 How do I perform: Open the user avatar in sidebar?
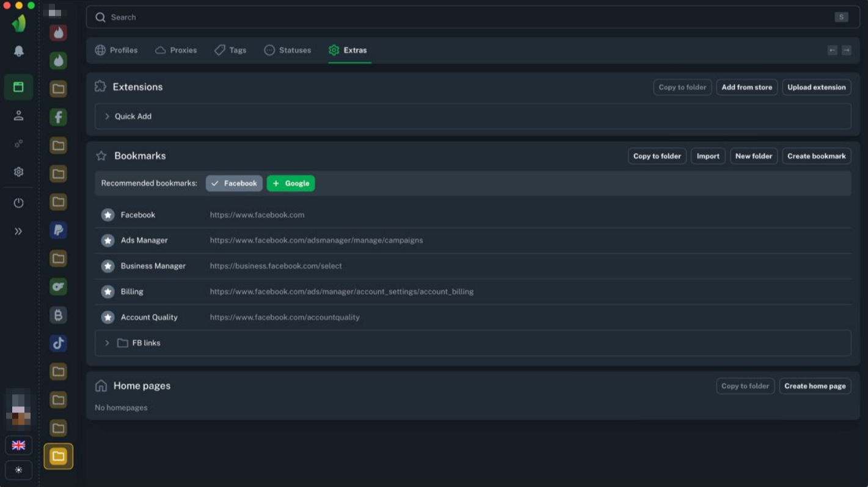18,410
